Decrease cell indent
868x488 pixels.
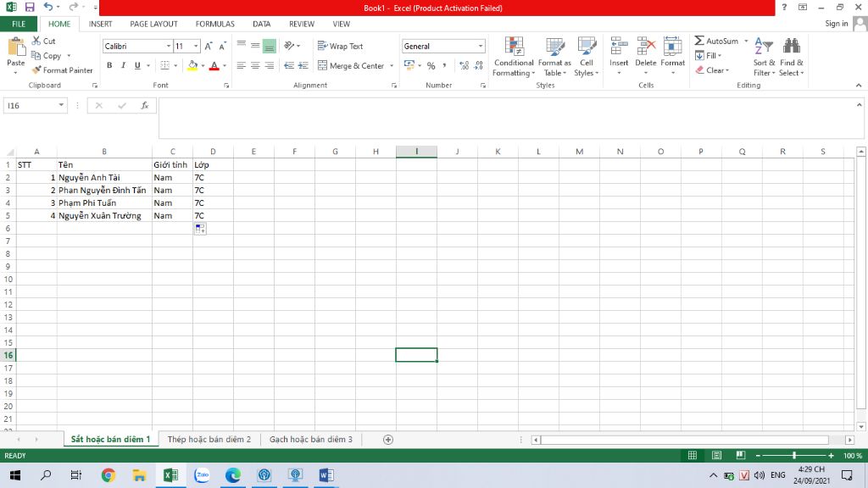289,66
